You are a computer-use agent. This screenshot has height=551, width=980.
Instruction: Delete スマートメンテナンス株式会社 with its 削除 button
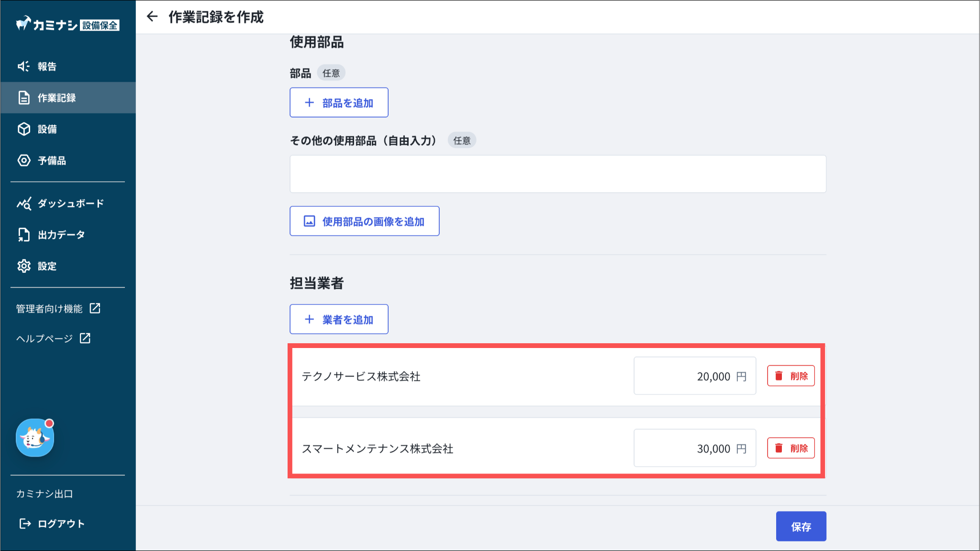click(x=791, y=449)
